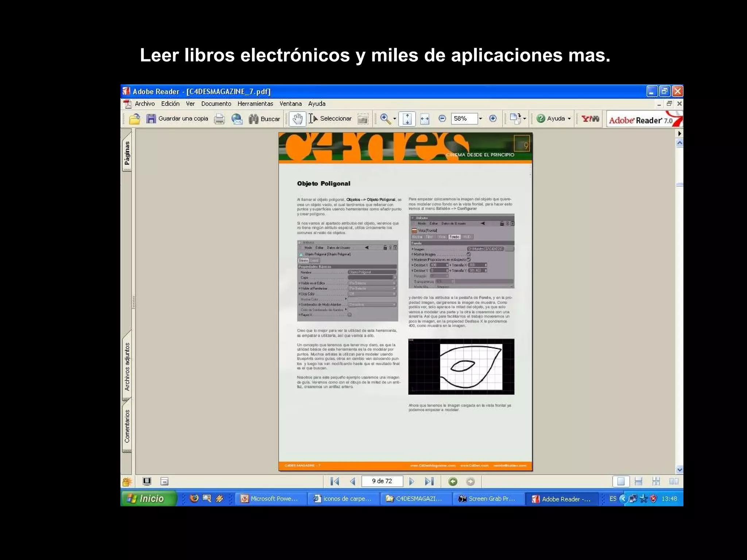The image size is (747, 560).
Task: Go to previous page arrow
Action: [352, 481]
